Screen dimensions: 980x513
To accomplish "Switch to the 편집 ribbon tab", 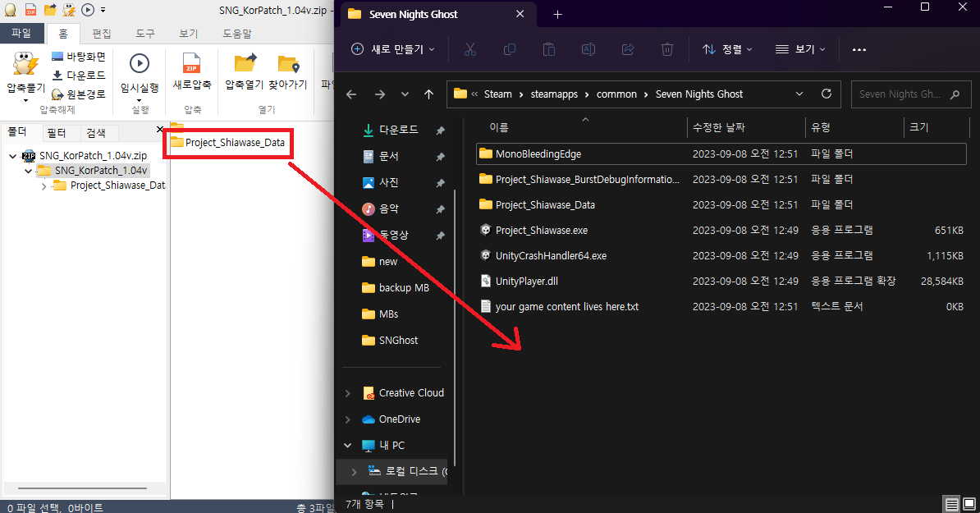I will point(101,34).
